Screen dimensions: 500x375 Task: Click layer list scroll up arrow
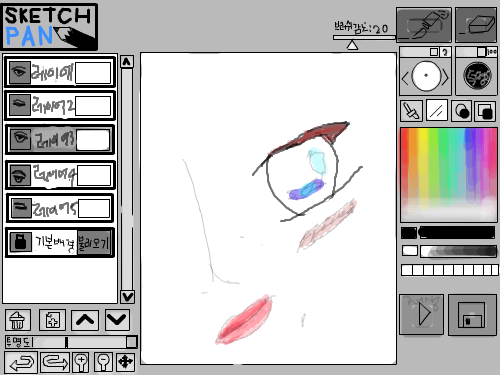tap(127, 62)
